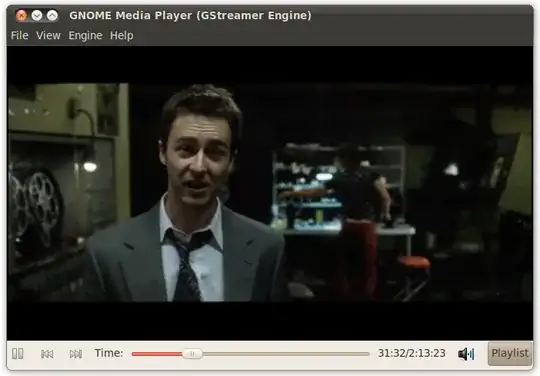Click the video display area

point(270,193)
